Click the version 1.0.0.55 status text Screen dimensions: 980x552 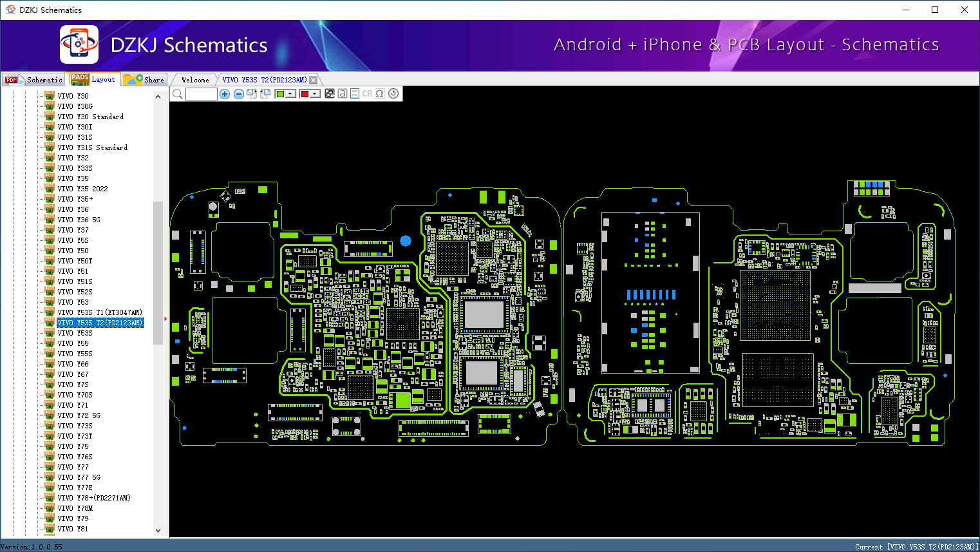pos(32,547)
